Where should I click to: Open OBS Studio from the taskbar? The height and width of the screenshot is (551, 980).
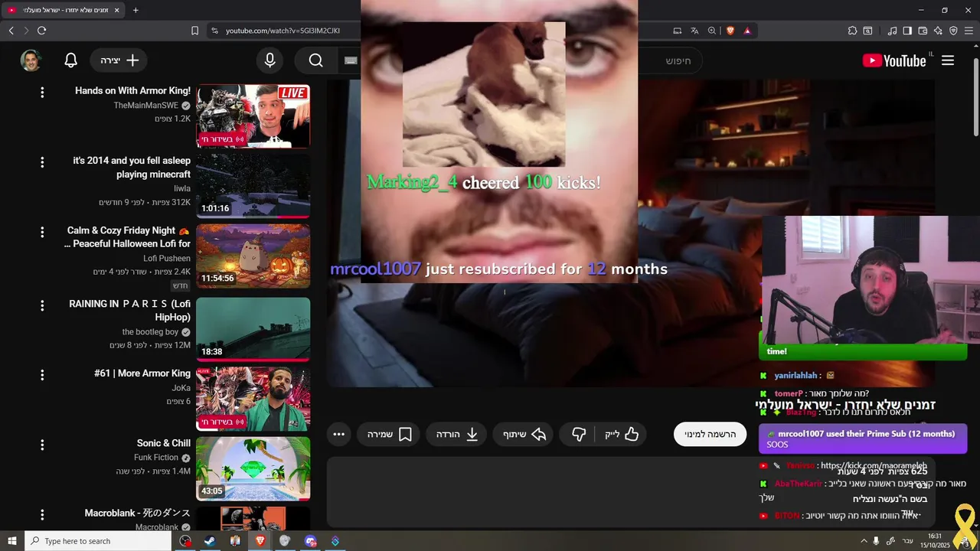(x=185, y=541)
